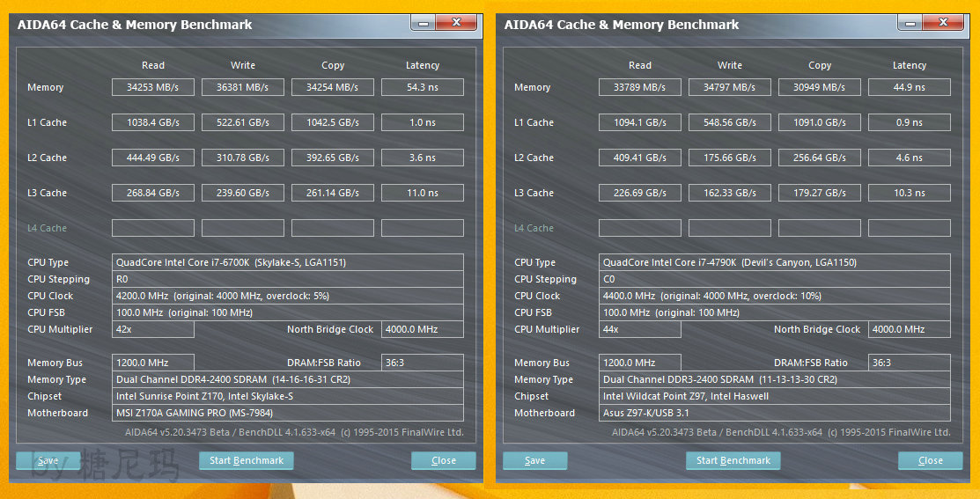Image resolution: width=980 pixels, height=499 pixels.
Task: Select Memory Copy value 30949 MB/s
Action: [820, 87]
